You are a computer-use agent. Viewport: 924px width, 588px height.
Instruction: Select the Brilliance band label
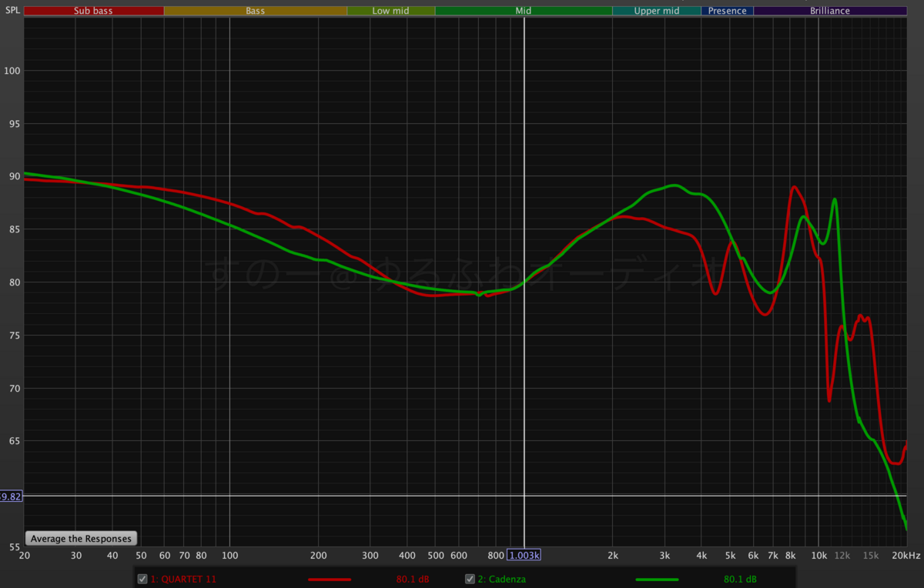(830, 11)
